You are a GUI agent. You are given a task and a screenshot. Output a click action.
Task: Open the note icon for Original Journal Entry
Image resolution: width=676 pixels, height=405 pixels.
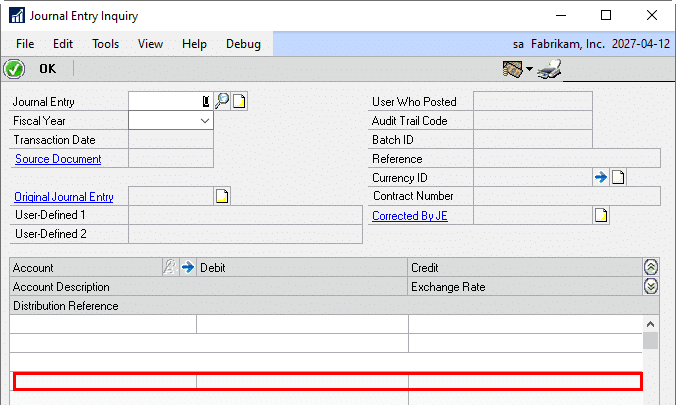coord(222,196)
